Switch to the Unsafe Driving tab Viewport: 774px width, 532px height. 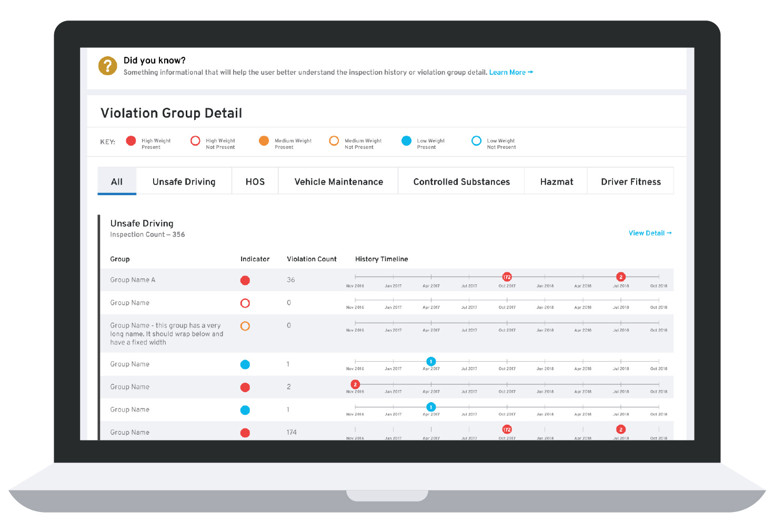click(x=184, y=181)
